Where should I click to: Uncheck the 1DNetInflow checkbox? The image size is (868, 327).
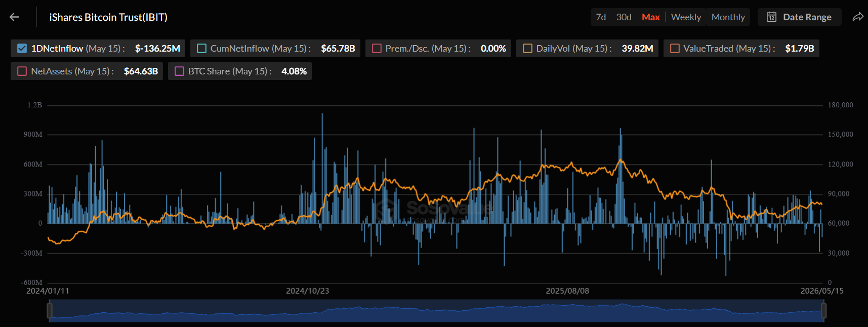click(x=22, y=49)
